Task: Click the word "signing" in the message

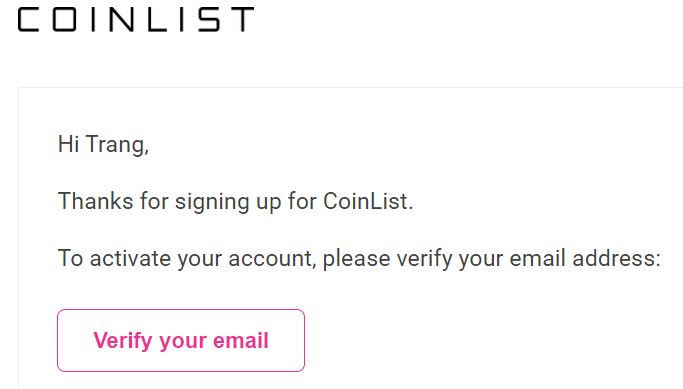Action: (x=212, y=203)
